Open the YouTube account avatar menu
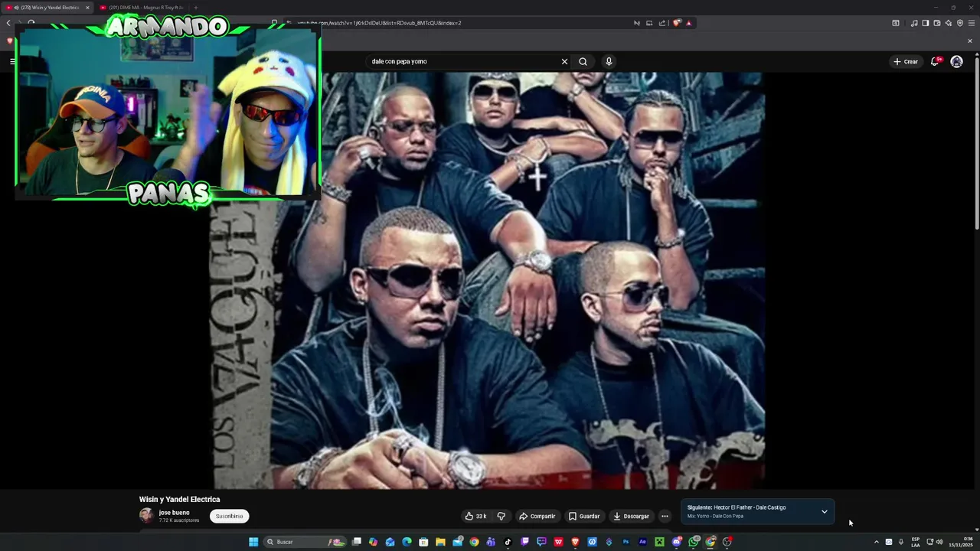Viewport: 980px width, 551px height. (956, 61)
